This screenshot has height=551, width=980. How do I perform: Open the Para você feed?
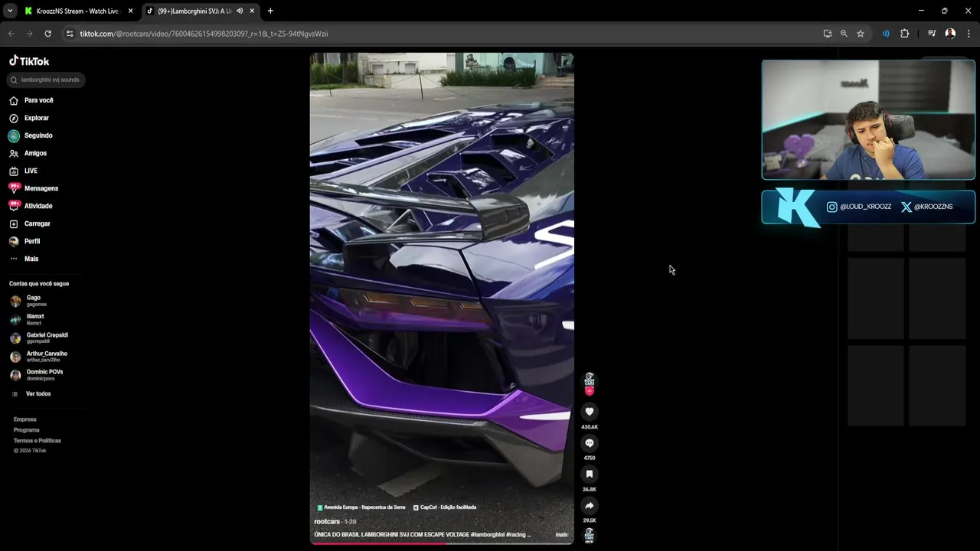(x=31, y=100)
